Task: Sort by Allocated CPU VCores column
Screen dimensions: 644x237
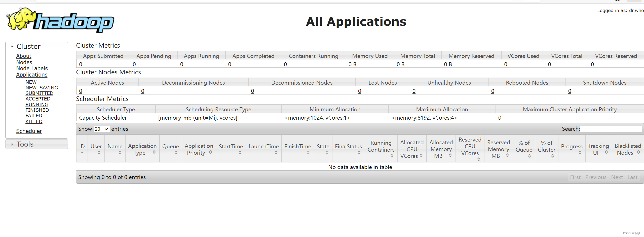Action: tap(412, 149)
